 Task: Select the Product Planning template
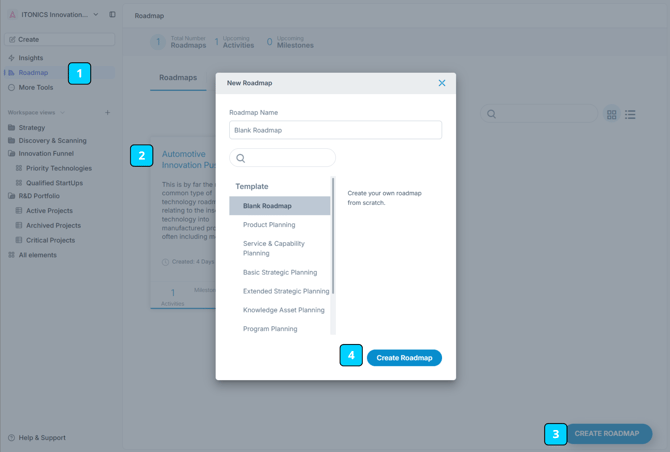[x=269, y=225]
